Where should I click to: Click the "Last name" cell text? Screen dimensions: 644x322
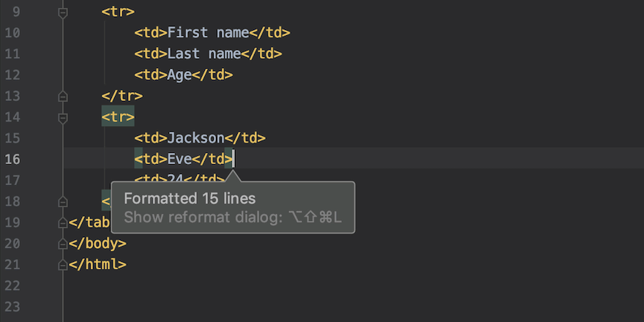click(x=203, y=53)
